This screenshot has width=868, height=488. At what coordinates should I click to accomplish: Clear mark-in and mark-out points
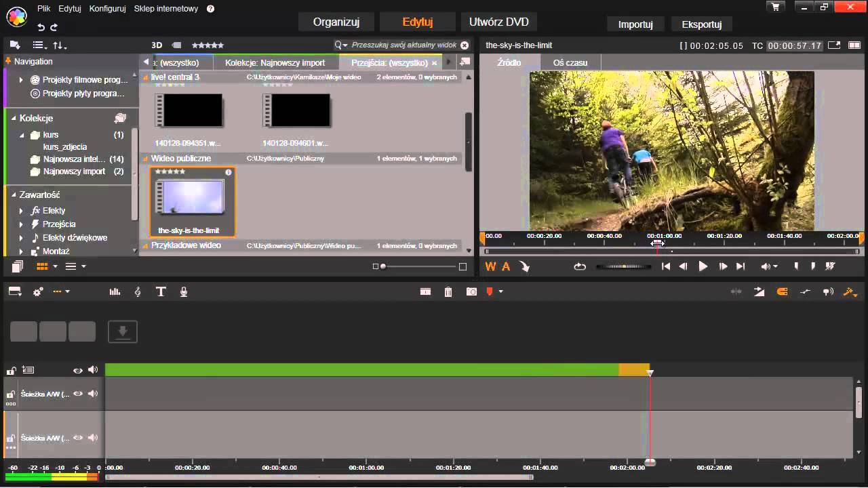830,266
